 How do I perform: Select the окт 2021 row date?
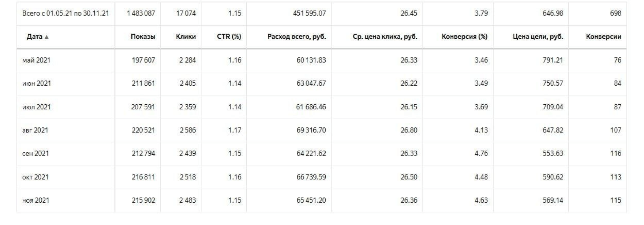point(35,177)
